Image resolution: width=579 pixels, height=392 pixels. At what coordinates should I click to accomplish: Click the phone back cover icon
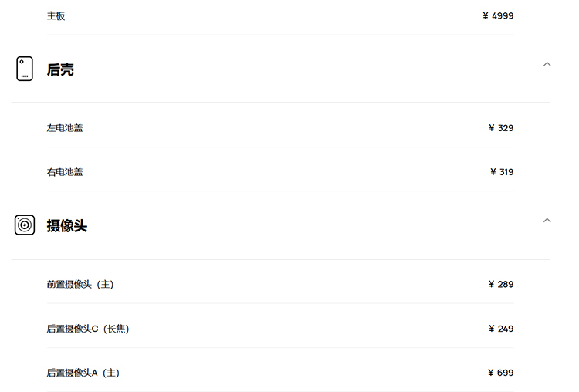coord(25,69)
